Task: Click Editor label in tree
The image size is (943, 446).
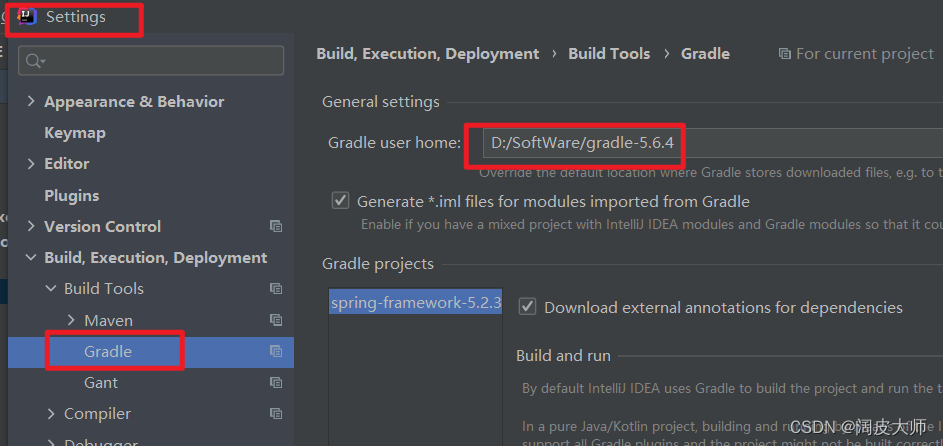Action: (67, 163)
